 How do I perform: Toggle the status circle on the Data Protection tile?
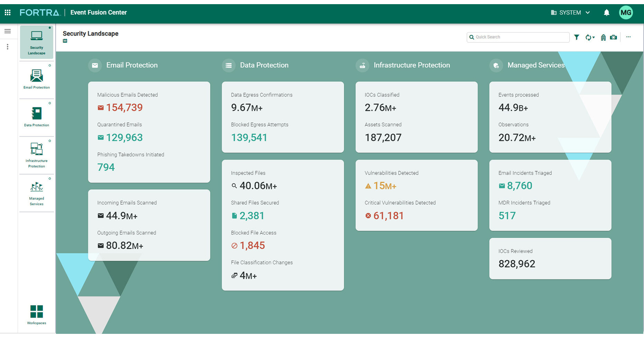pyautogui.click(x=50, y=103)
